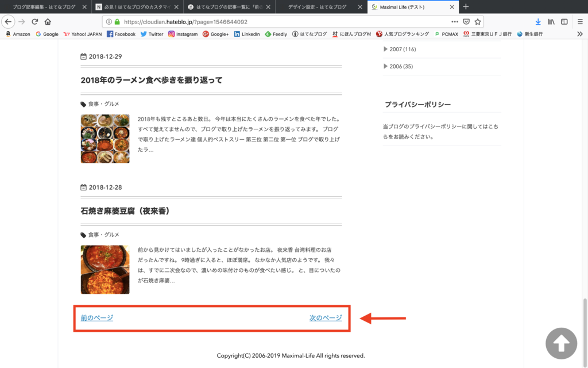
Task: Go back with the browser back arrow
Action: (x=8, y=22)
